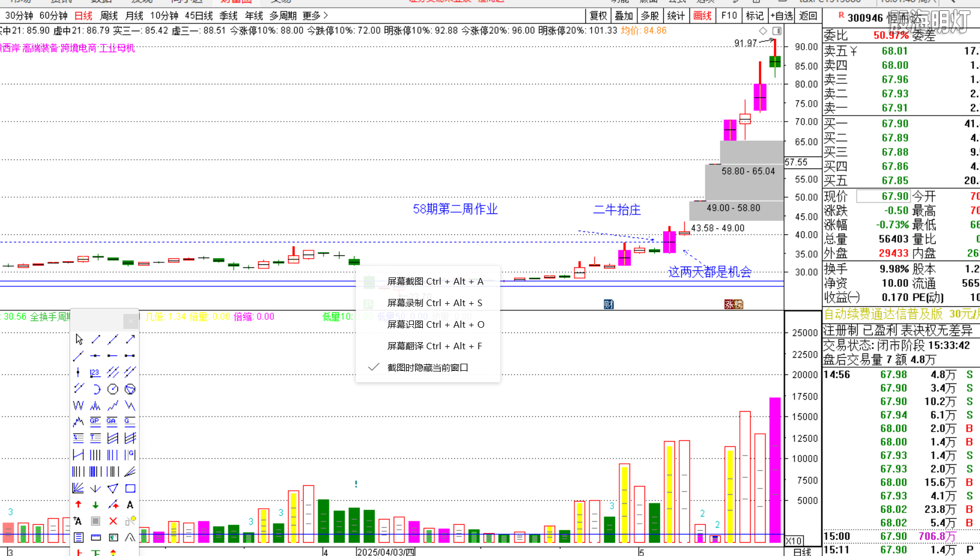Click the 自动续费通达信普及版 promo link
Image resolution: width=980 pixels, height=556 pixels.
[x=883, y=314]
